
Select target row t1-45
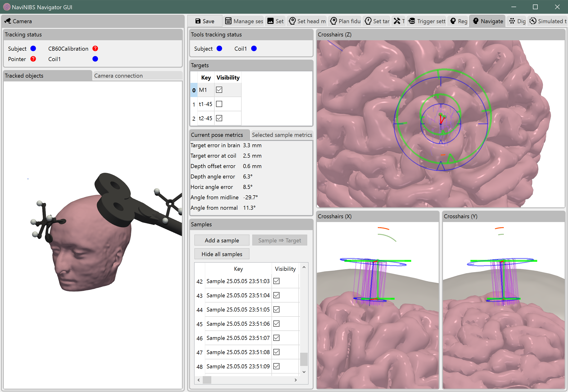(216, 104)
